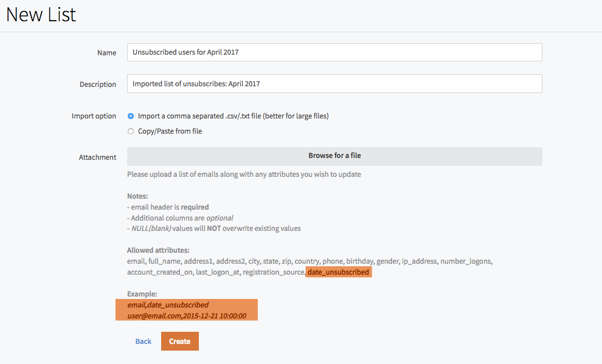This screenshot has height=364, width=602.
Task: Click the NULL(blank) values note line
Action: [214, 228]
